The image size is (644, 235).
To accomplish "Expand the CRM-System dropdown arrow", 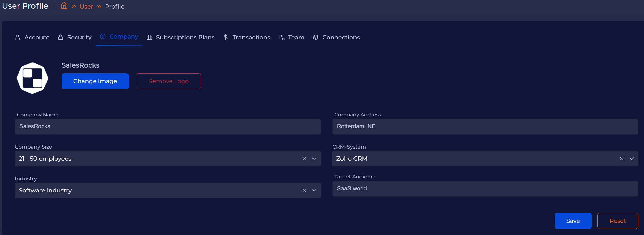I will (632, 159).
